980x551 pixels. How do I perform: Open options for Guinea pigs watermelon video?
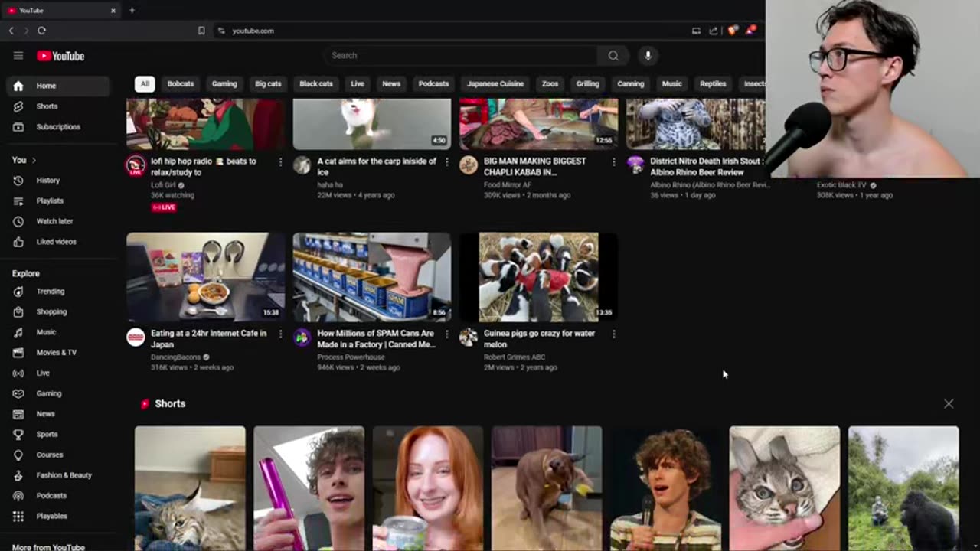coord(613,334)
